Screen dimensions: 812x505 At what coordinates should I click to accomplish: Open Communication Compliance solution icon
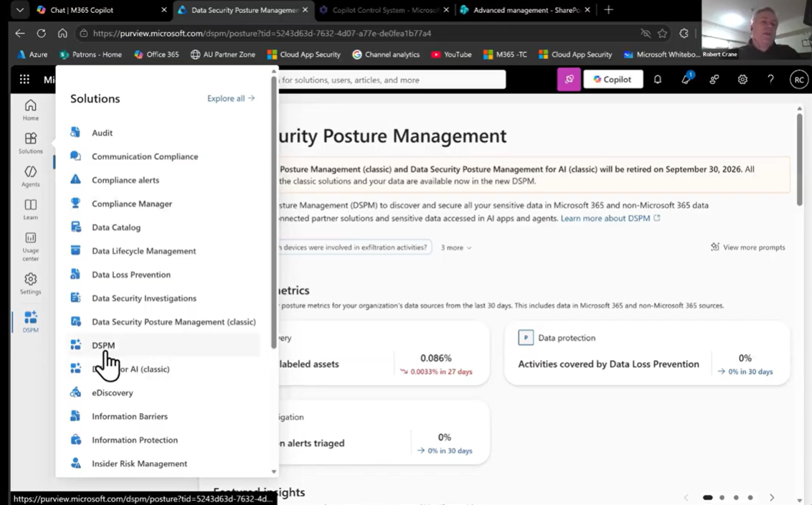pyautogui.click(x=75, y=156)
